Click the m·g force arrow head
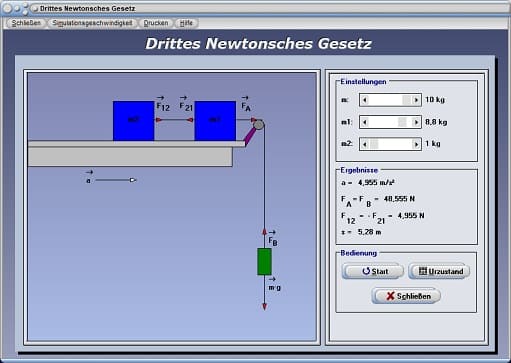The width and height of the screenshot is (511, 363). pyautogui.click(x=264, y=307)
